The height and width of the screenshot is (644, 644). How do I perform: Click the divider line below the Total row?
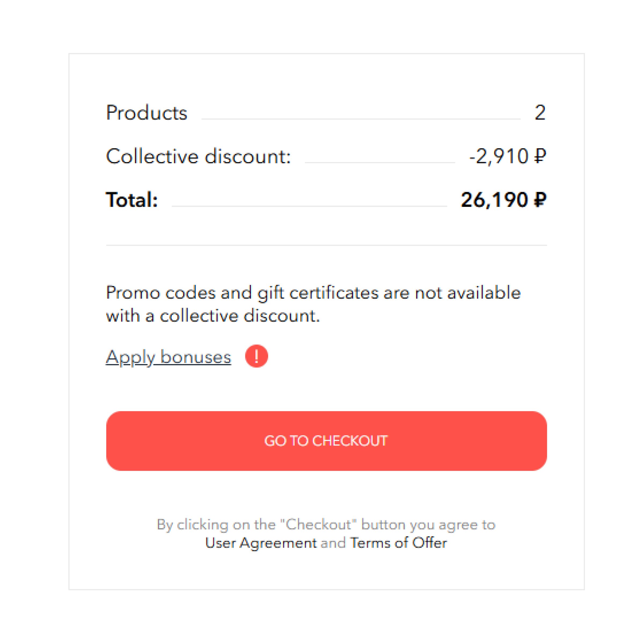(x=326, y=245)
